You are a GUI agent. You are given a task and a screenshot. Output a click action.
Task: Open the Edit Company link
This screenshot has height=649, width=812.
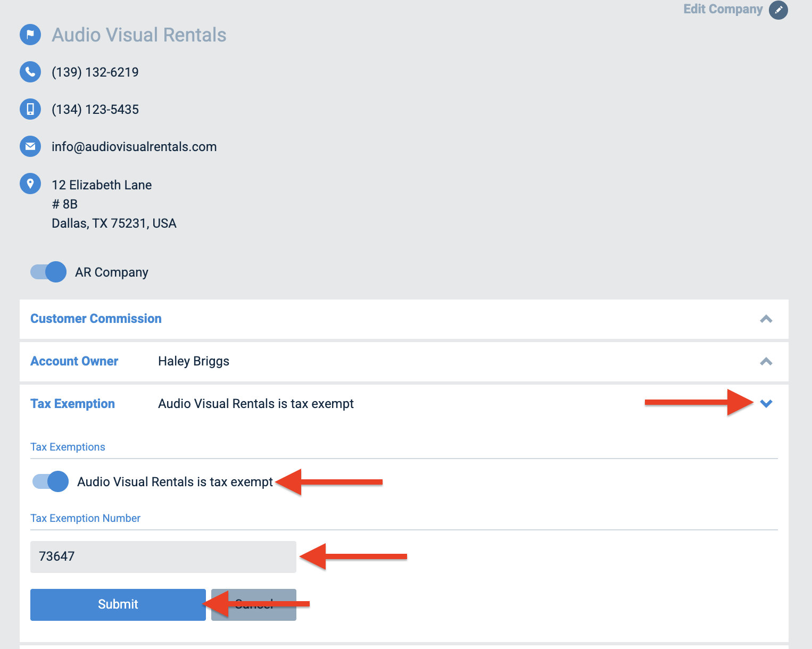(x=723, y=10)
